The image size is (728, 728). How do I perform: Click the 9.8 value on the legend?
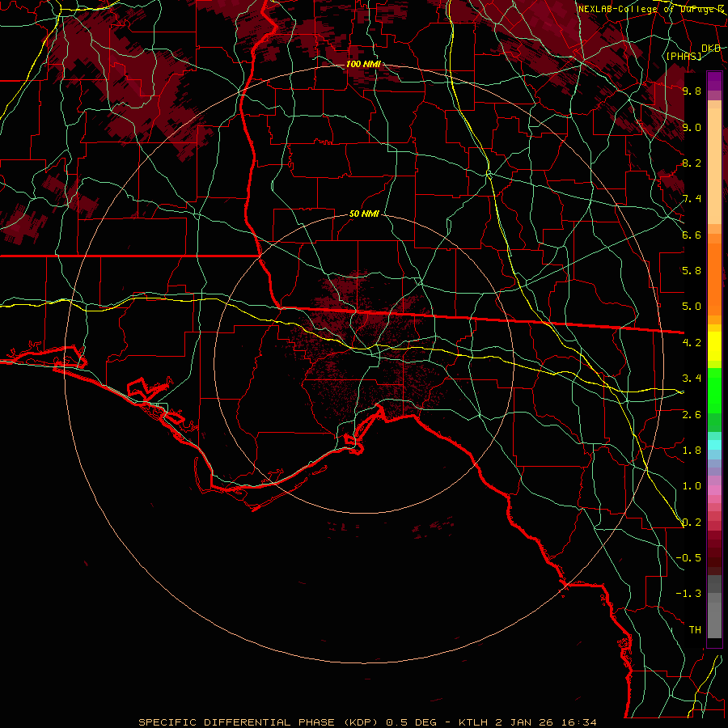pos(692,91)
